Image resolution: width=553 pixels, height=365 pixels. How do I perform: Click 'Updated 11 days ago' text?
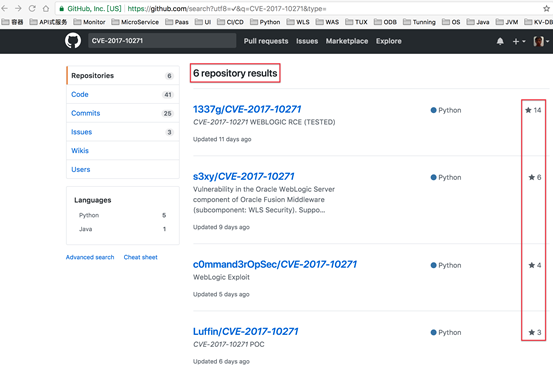[x=222, y=139]
